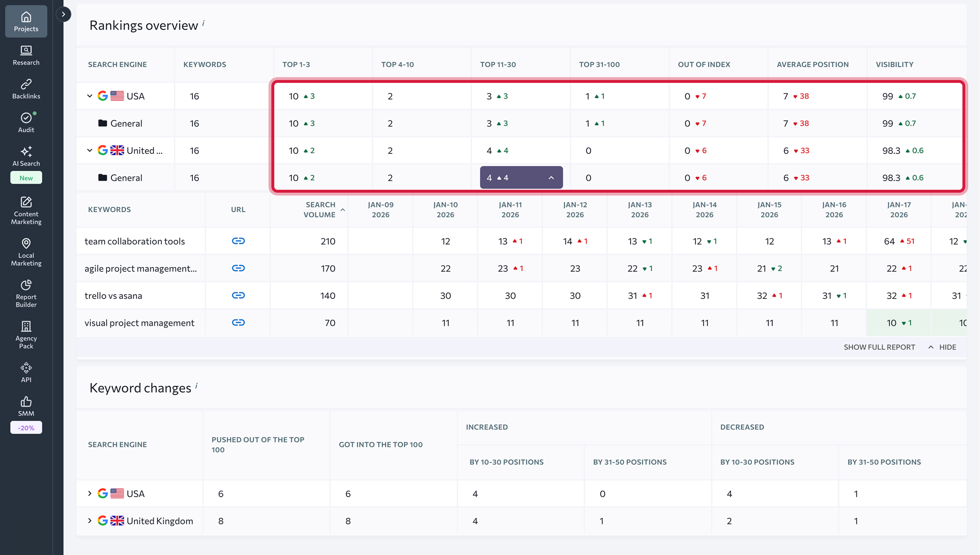Click URL link icon for trello vs asana
Image resolution: width=980 pixels, height=555 pixels.
click(238, 295)
